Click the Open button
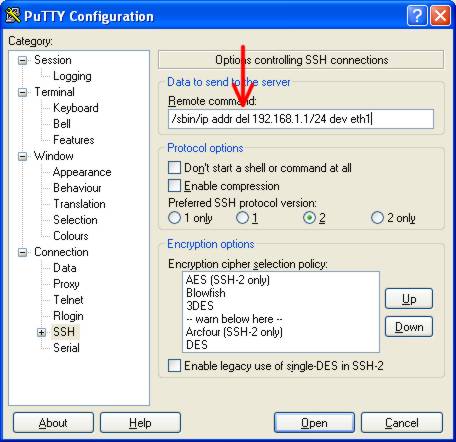 pyautogui.click(x=314, y=423)
